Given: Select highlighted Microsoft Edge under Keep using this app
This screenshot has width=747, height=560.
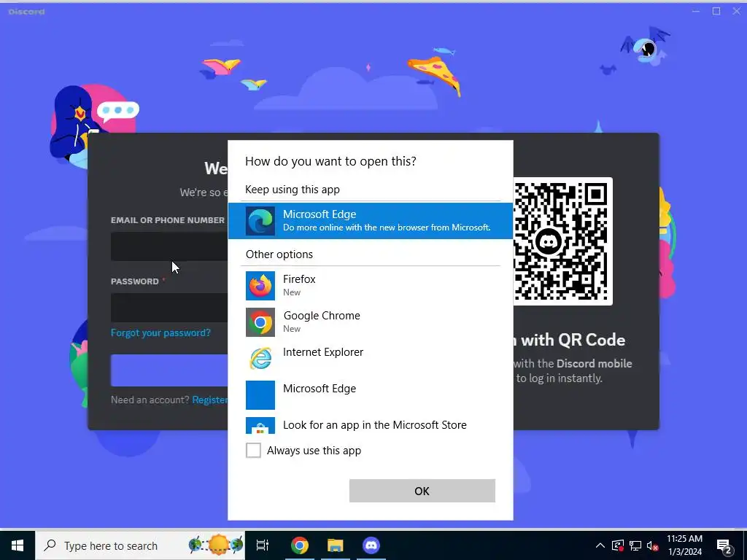Looking at the screenshot, I should (370, 221).
